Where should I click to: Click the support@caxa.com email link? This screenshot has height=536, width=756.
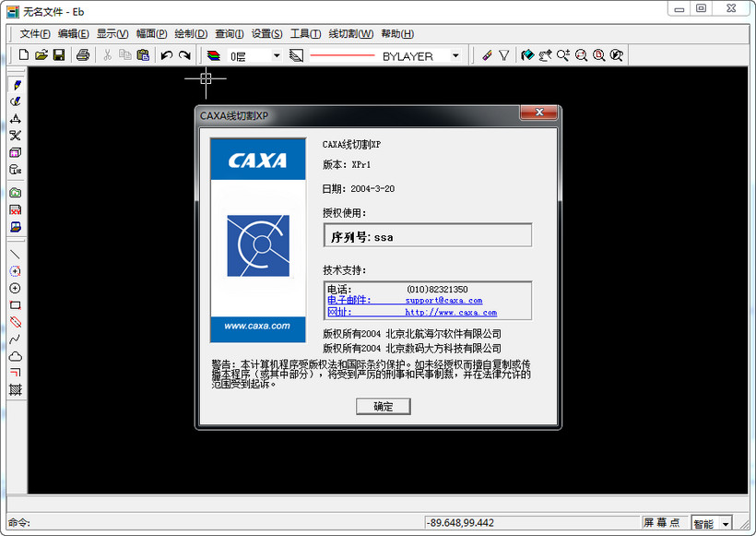tap(443, 300)
